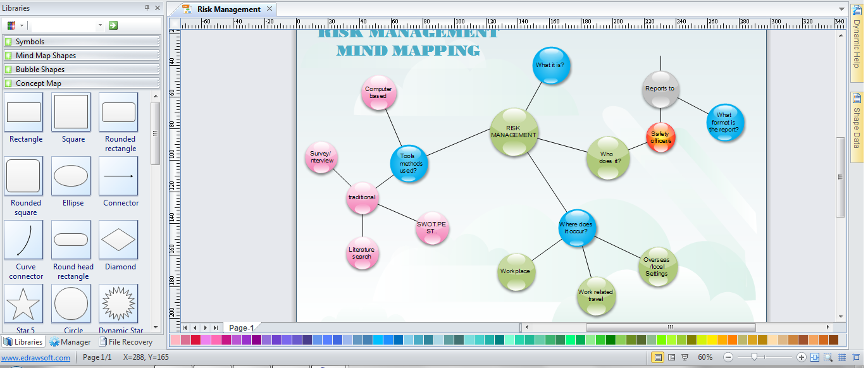
Task: Select the Curve connector tool
Action: coord(24,240)
